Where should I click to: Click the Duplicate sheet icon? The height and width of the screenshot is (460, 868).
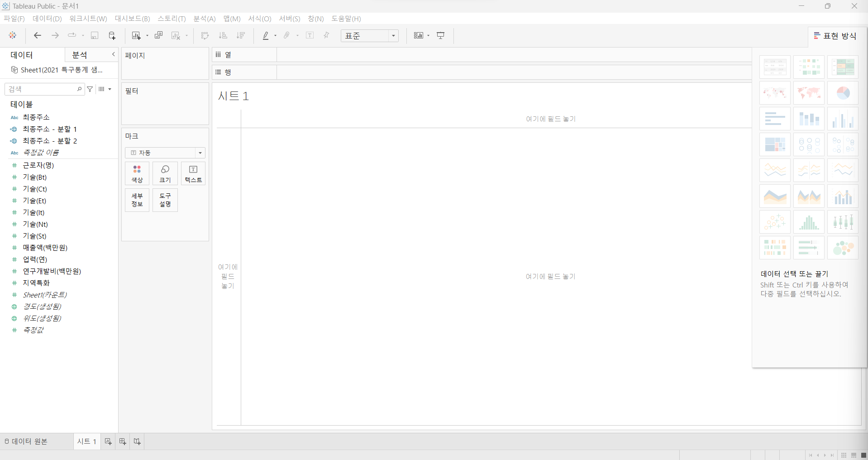[158, 35]
